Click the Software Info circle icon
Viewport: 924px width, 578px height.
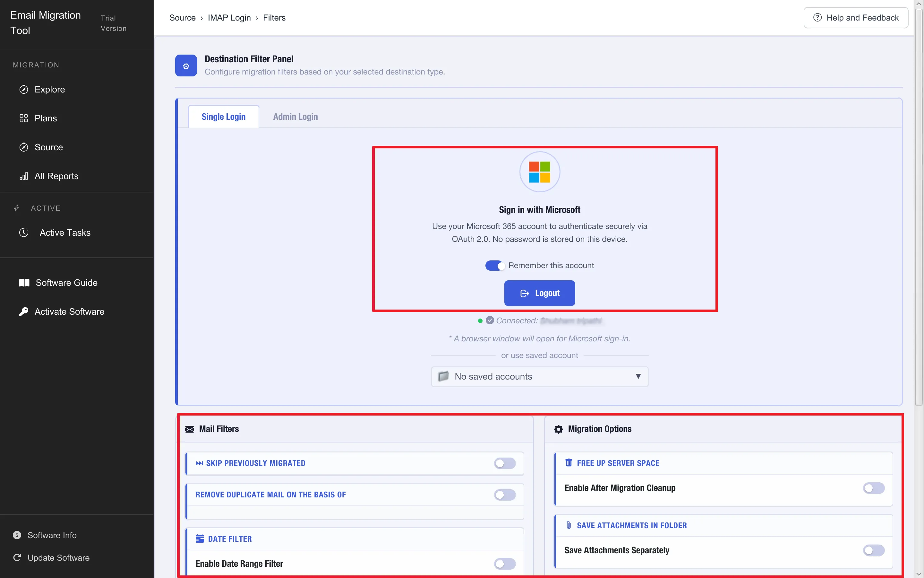[x=17, y=535]
